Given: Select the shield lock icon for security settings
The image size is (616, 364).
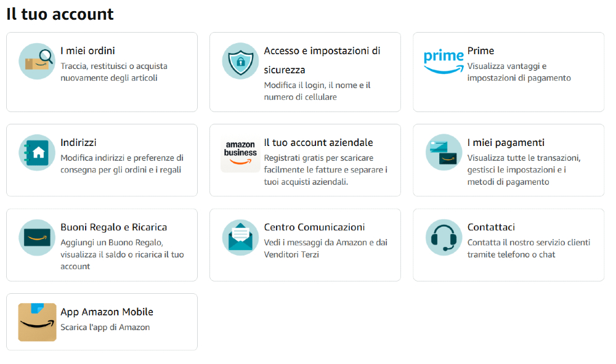Looking at the screenshot, I should [240, 61].
